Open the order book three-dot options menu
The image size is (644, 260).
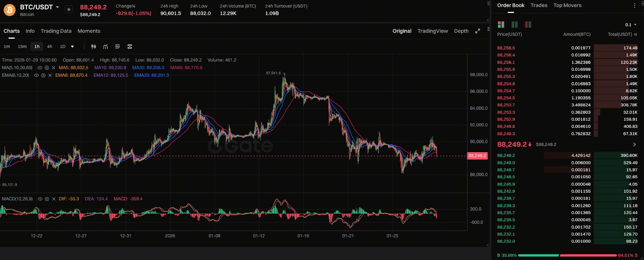[x=635, y=6]
